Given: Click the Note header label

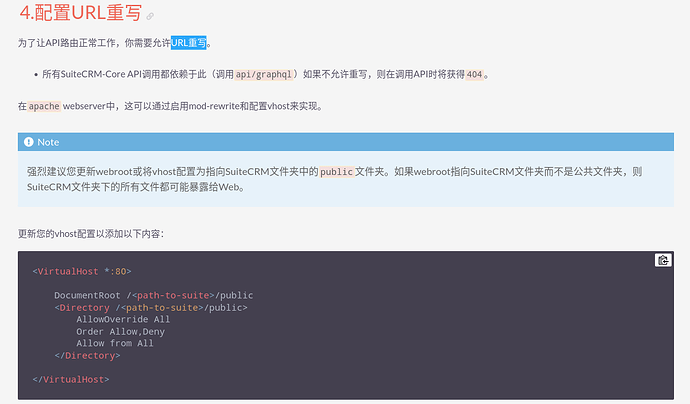Looking at the screenshot, I should [48, 142].
